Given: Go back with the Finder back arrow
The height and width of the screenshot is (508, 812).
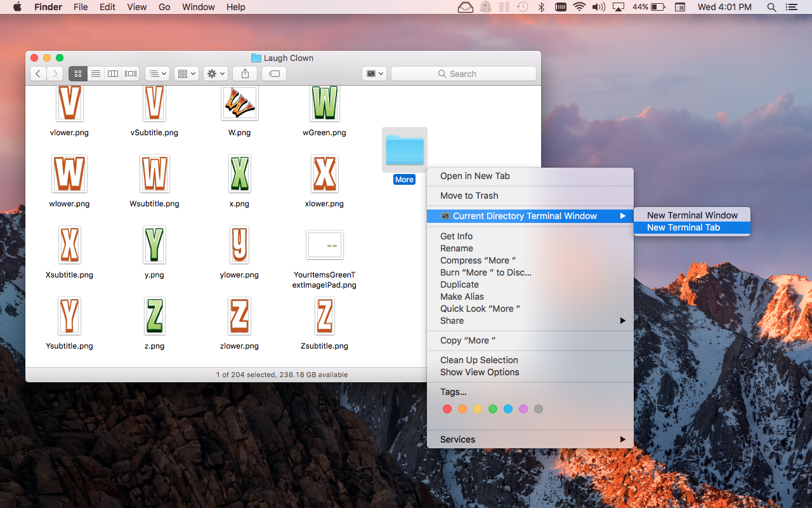Looking at the screenshot, I should pos(38,74).
